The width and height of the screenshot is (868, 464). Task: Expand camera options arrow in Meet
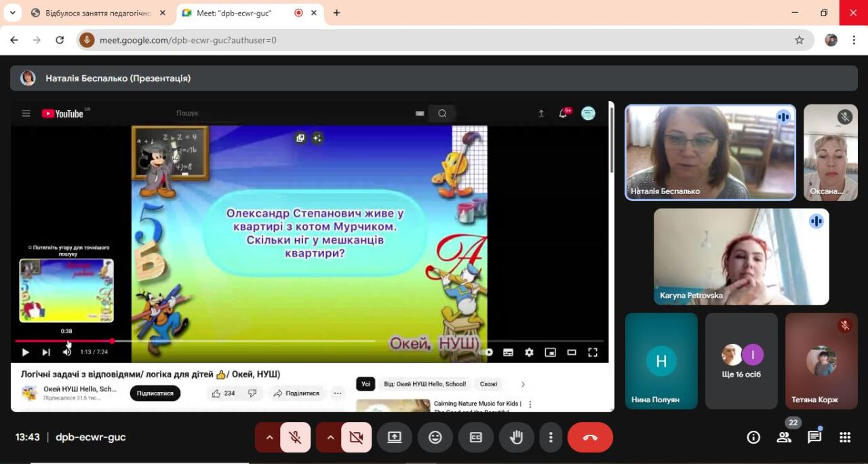pyautogui.click(x=330, y=438)
